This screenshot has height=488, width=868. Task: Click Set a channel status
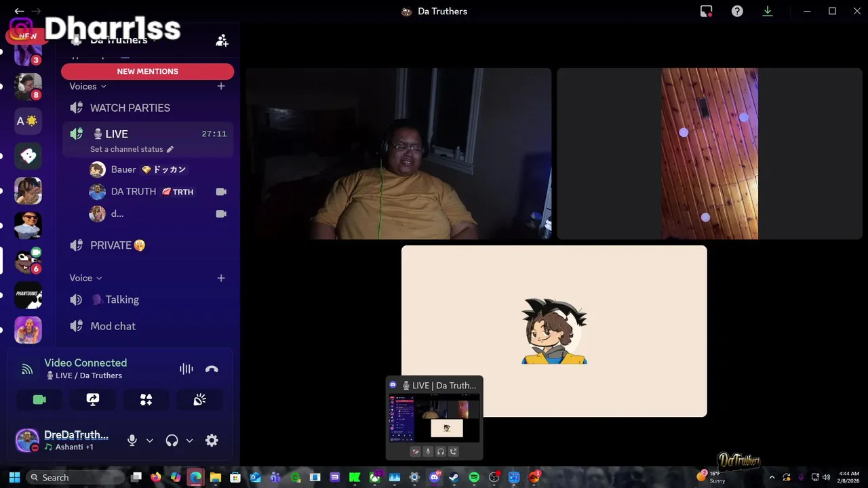pos(132,149)
